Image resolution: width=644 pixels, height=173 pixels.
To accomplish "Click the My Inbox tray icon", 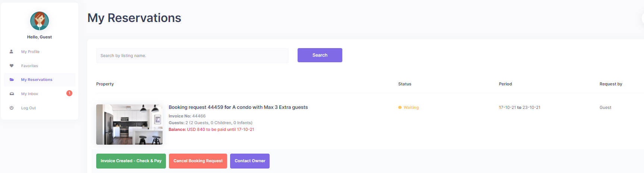I will (12, 94).
